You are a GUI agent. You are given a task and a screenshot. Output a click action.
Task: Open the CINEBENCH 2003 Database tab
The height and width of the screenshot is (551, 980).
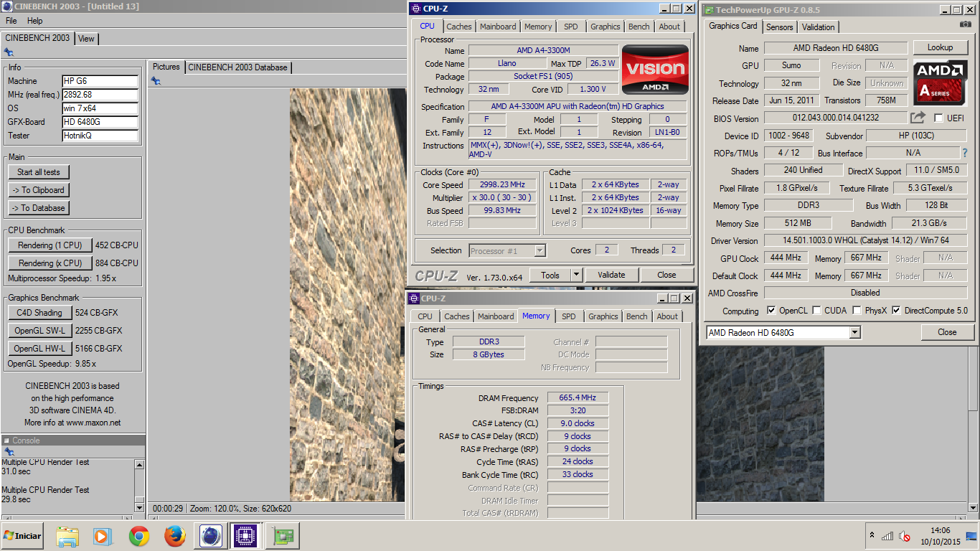237,67
